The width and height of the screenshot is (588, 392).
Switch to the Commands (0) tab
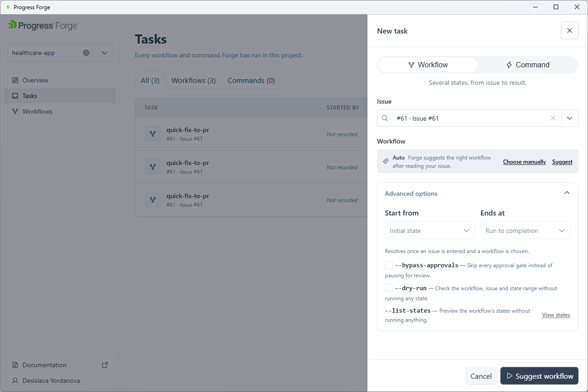[x=251, y=81]
